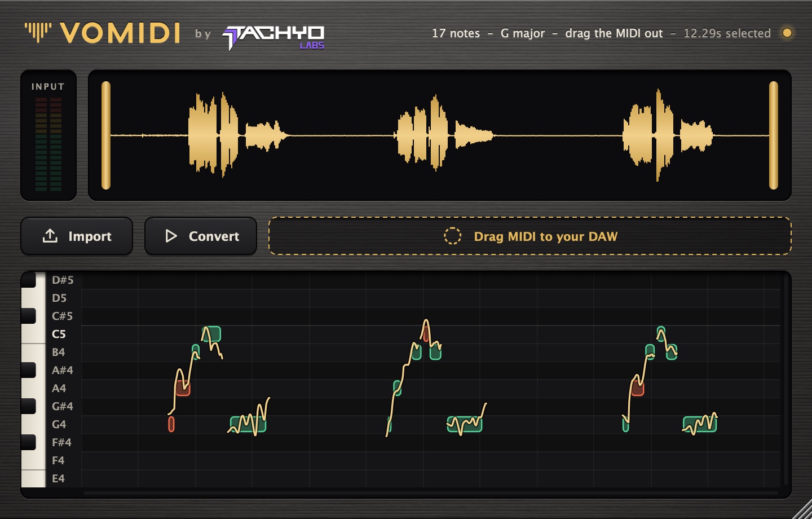This screenshot has width=812, height=519.
Task: Click the D#5 note row label
Action: (63, 280)
